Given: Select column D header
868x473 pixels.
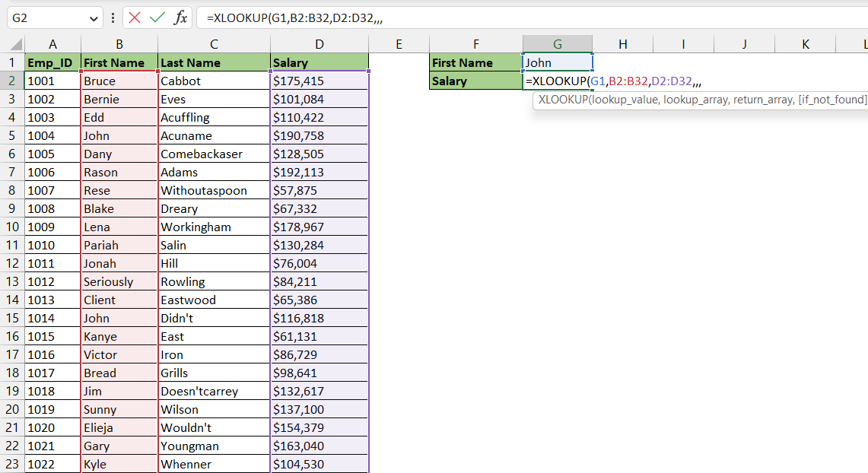Looking at the screenshot, I should 320,44.
